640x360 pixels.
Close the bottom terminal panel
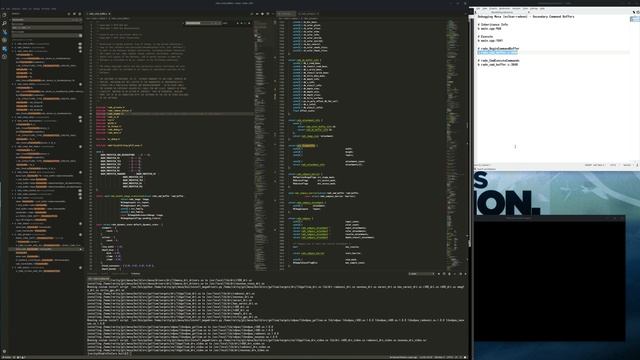465,274
